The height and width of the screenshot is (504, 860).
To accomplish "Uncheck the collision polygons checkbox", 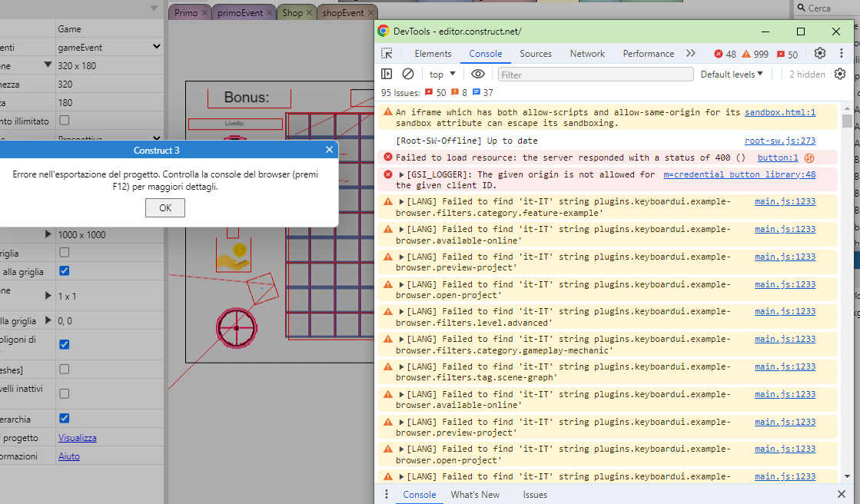I will point(64,344).
